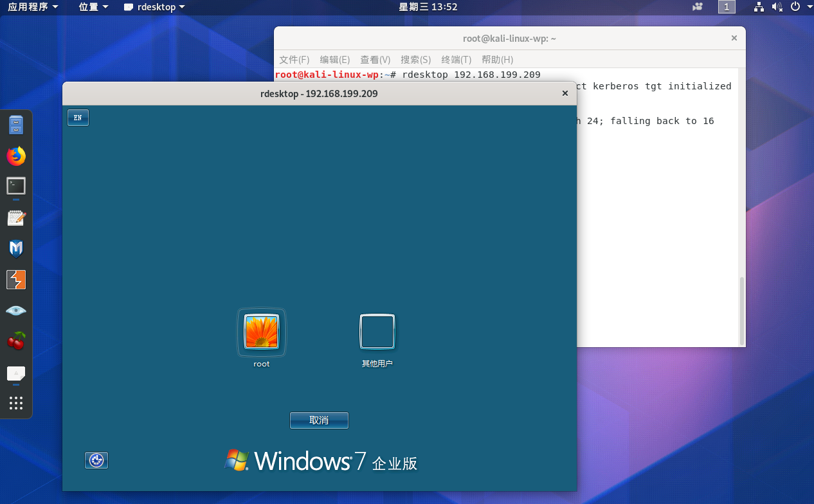
Task: Show all applications grid
Action: [x=16, y=403]
